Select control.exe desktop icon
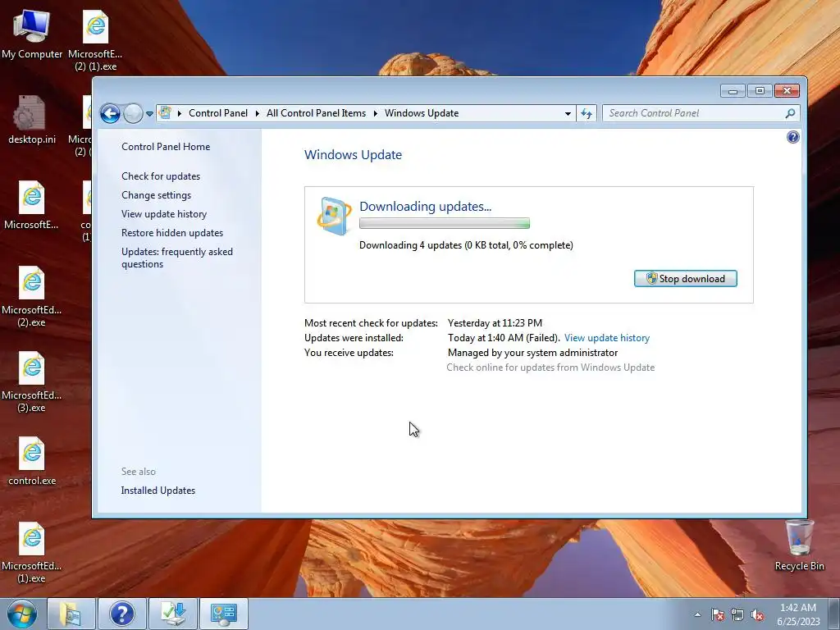This screenshot has width=840, height=630. (x=32, y=461)
